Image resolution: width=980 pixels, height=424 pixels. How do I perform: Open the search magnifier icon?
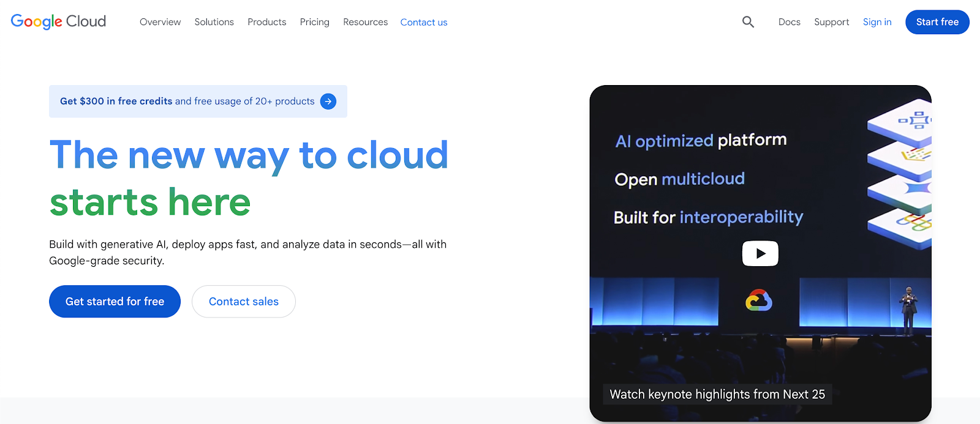[748, 22]
